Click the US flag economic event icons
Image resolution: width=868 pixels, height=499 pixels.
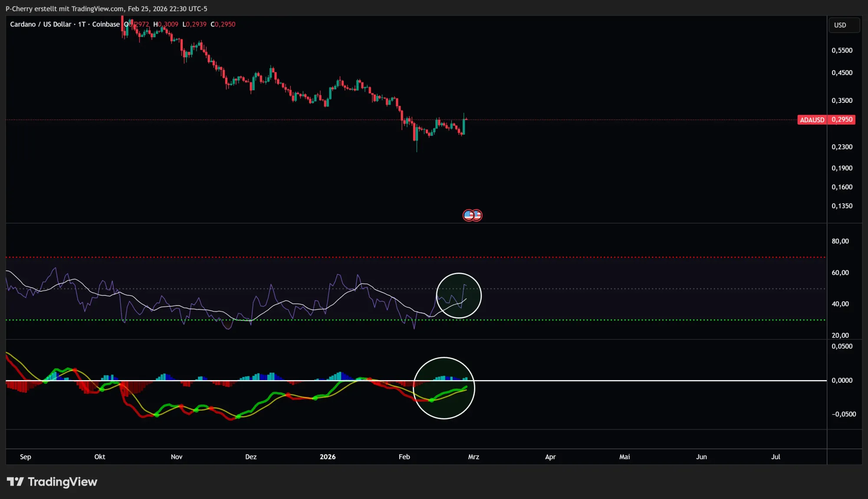[472, 215]
